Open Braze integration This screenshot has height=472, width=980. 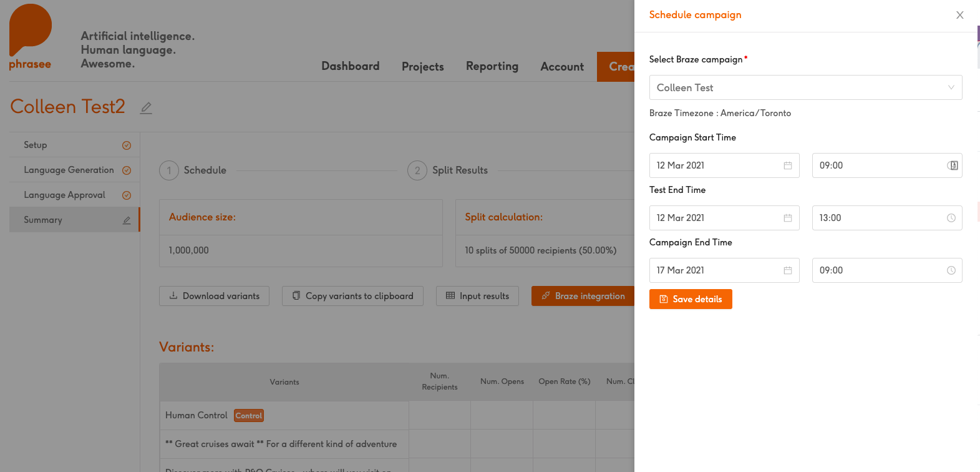(583, 296)
